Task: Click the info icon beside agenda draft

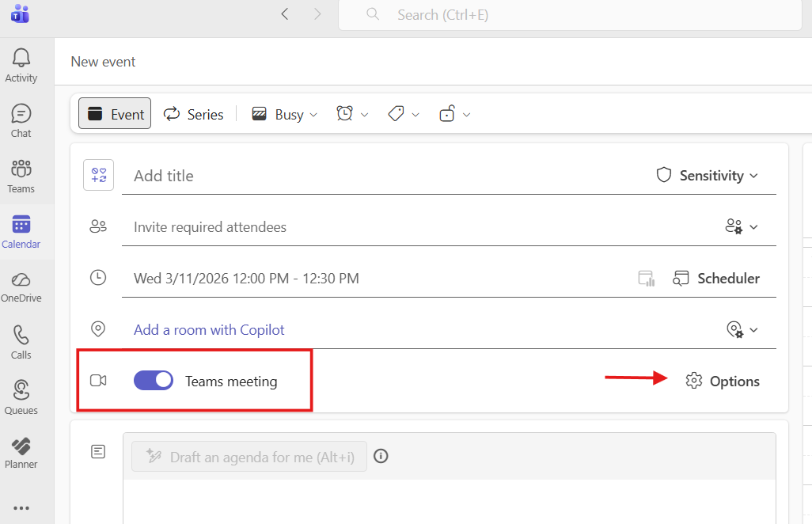Action: pyautogui.click(x=381, y=456)
